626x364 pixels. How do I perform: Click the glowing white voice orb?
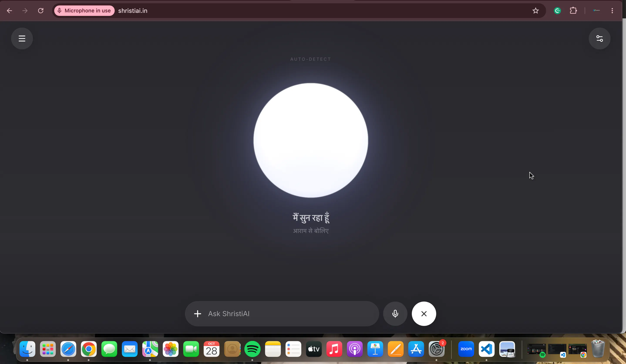(x=311, y=140)
